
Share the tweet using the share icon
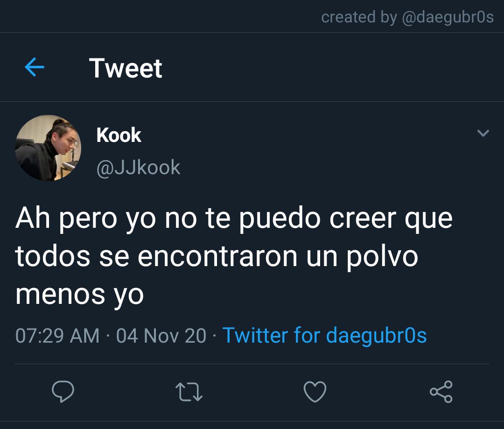(441, 392)
